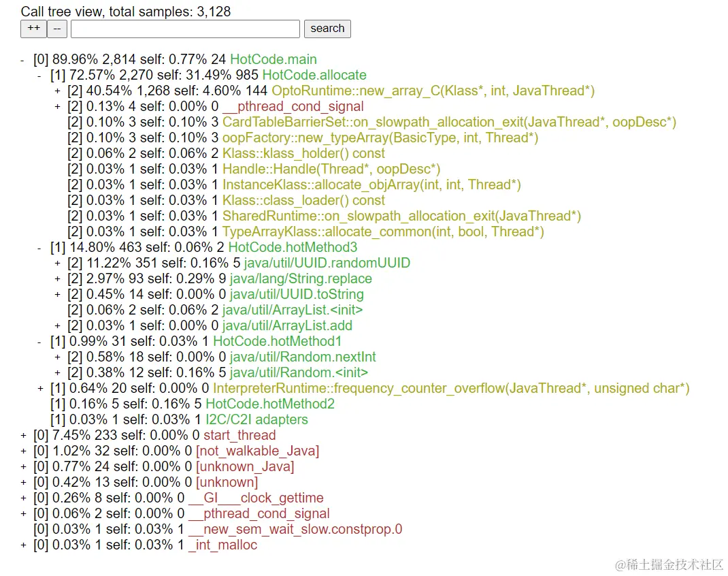This screenshot has width=728, height=576.
Task: Expand the start_thread node
Action: coord(22,436)
